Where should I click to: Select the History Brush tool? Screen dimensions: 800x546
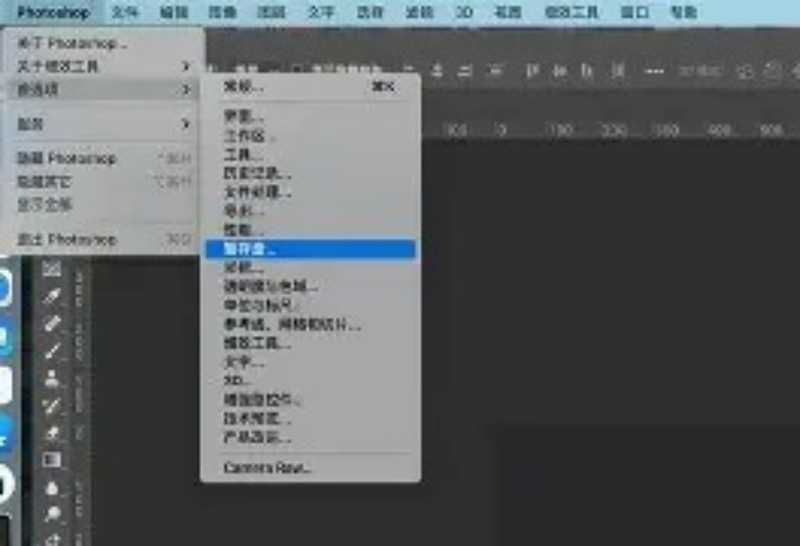(52, 406)
